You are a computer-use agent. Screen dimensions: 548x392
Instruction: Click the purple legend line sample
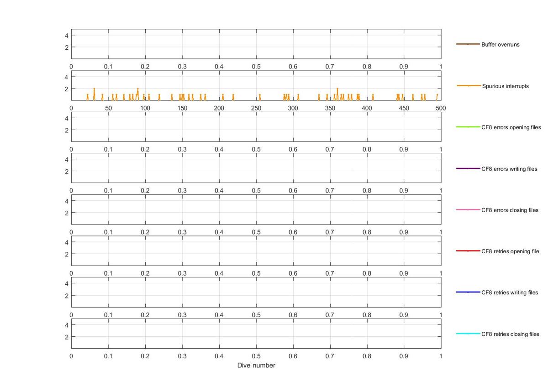(468, 168)
